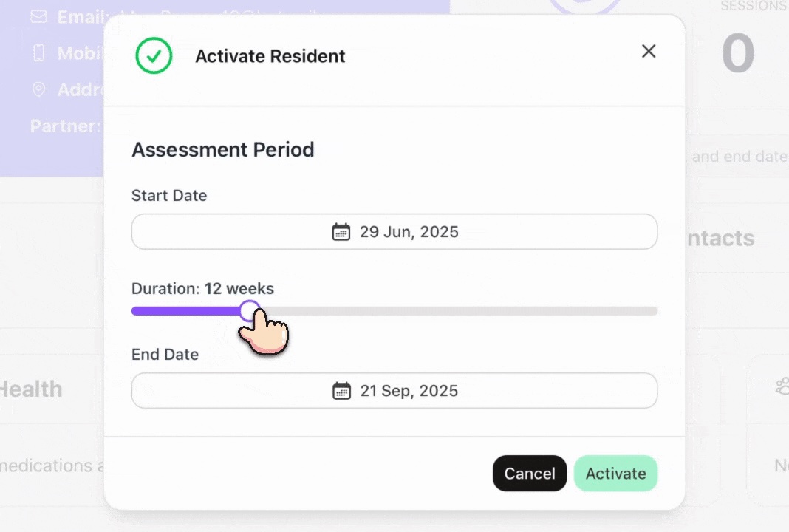The width and height of the screenshot is (789, 532).
Task: Click the contacts group icon on the right edge
Action: (782, 386)
